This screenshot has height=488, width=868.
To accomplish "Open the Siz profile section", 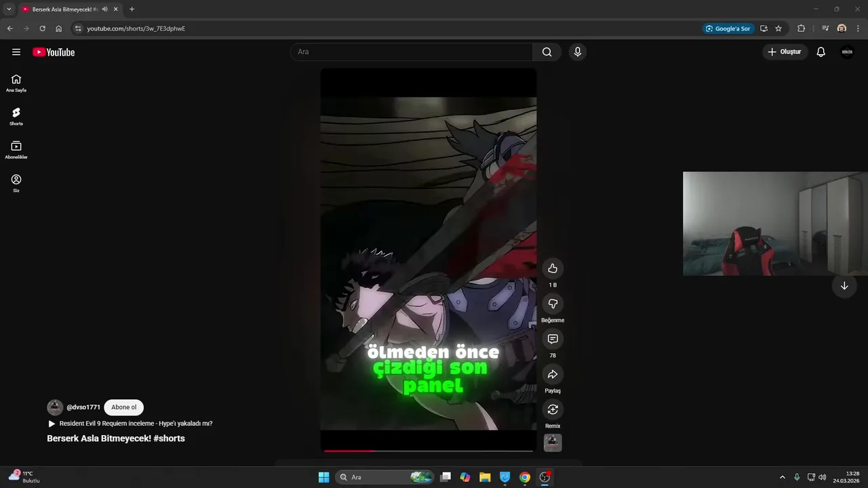I will [x=16, y=183].
